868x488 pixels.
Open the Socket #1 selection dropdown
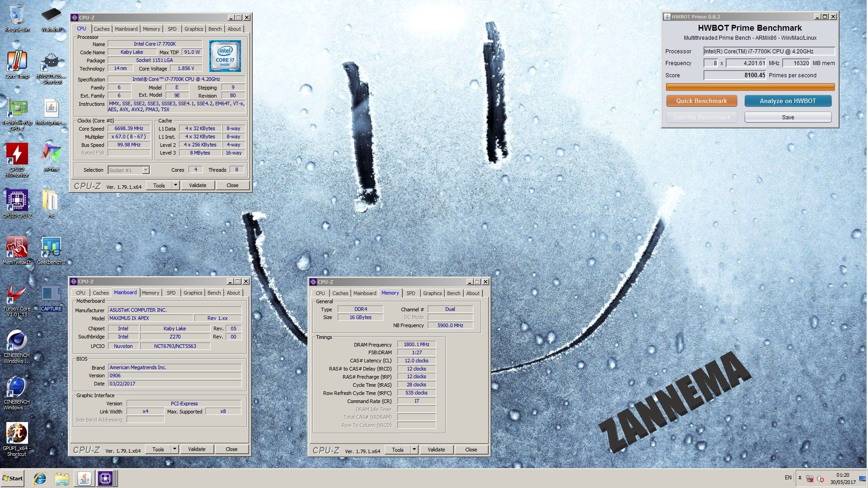[129, 170]
